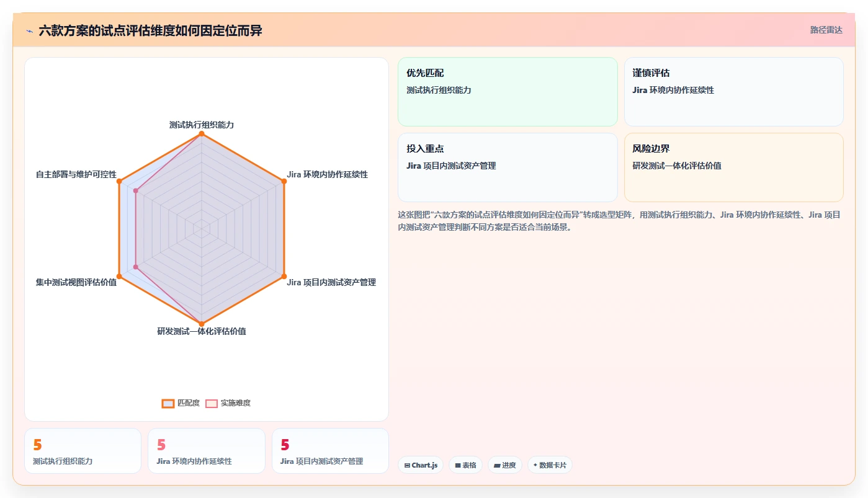The image size is (868, 498).
Task: Click the orange point near Jira 项目内测试资产管理
Action: pos(284,276)
